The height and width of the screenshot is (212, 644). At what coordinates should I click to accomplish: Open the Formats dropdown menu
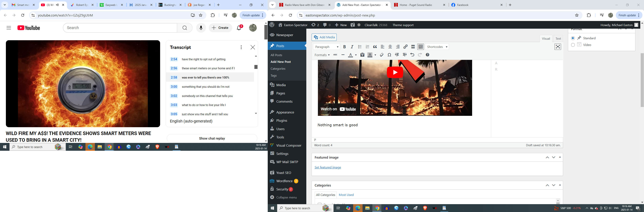point(322,55)
